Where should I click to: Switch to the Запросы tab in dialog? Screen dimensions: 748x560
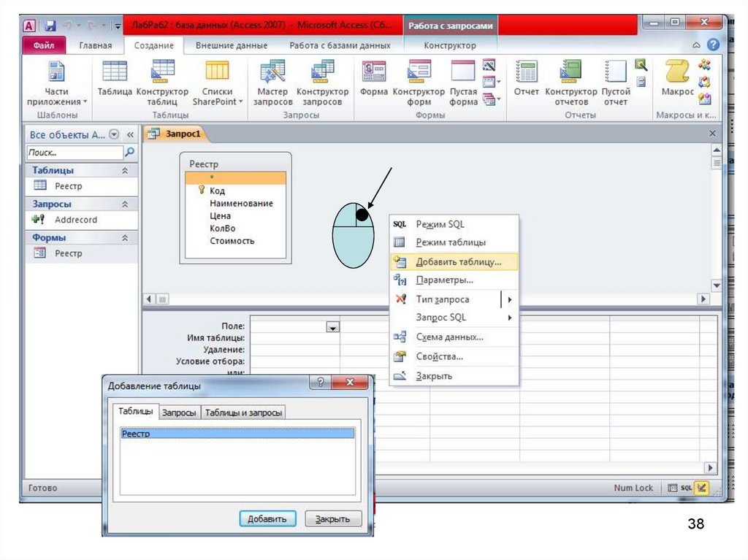coord(179,413)
